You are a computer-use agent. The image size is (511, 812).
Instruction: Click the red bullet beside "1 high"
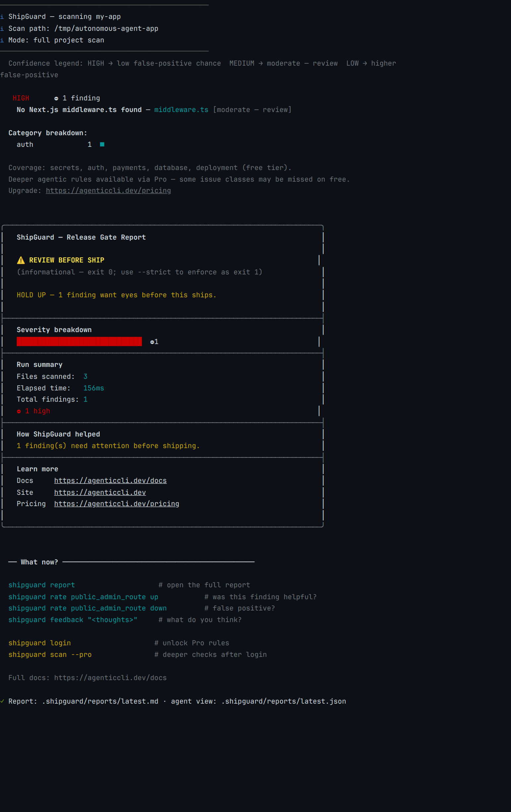pos(19,411)
